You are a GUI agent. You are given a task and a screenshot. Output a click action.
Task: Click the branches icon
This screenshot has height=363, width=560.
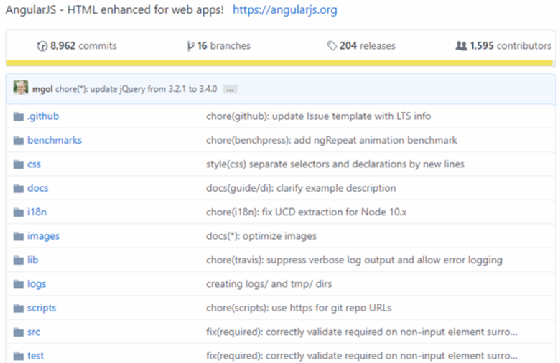(190, 46)
